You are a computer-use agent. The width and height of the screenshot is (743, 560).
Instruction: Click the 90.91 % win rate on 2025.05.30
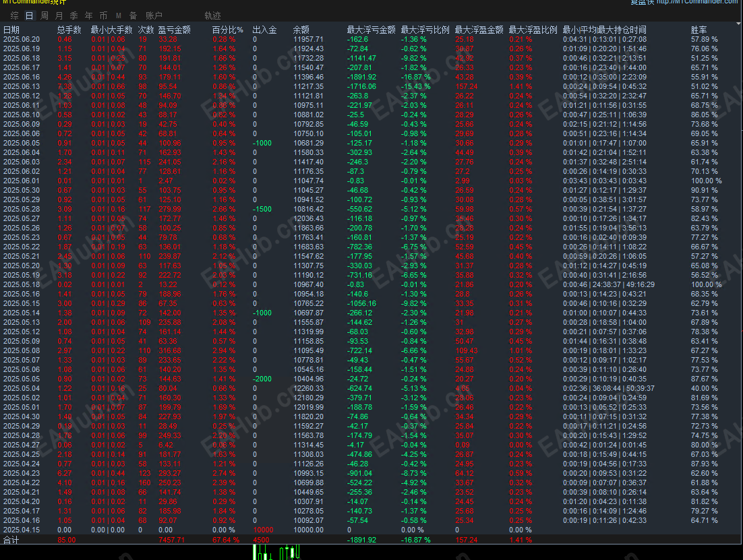[x=704, y=191]
